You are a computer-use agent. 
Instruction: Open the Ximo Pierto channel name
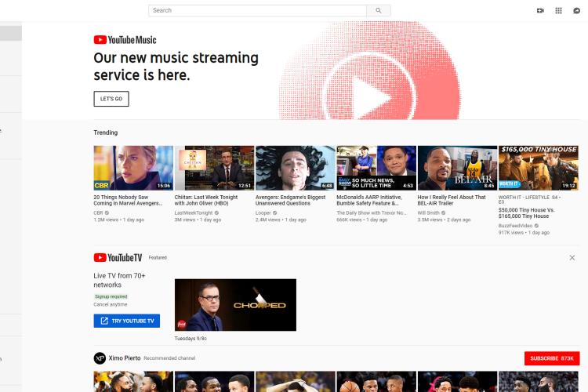pos(125,358)
